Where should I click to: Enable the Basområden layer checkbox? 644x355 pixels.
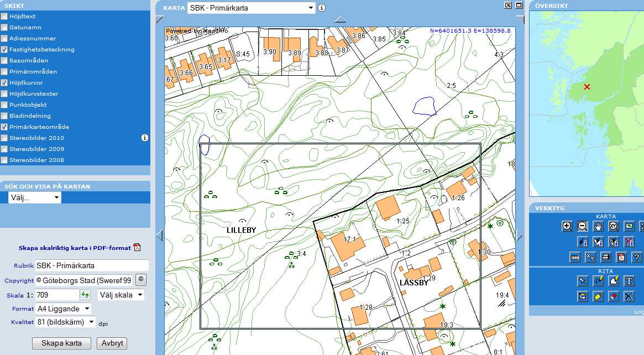pos(4,61)
